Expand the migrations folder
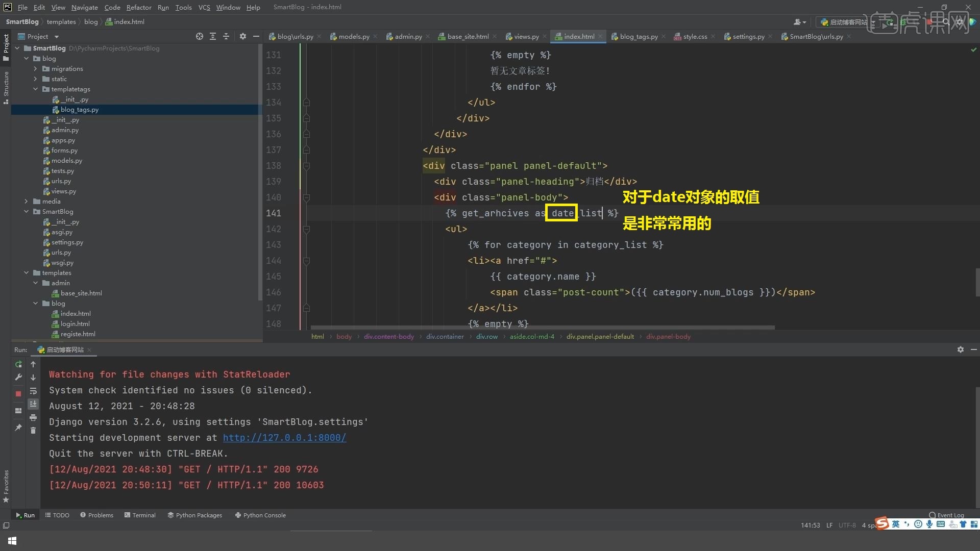The height and width of the screenshot is (551, 980). coord(36,68)
